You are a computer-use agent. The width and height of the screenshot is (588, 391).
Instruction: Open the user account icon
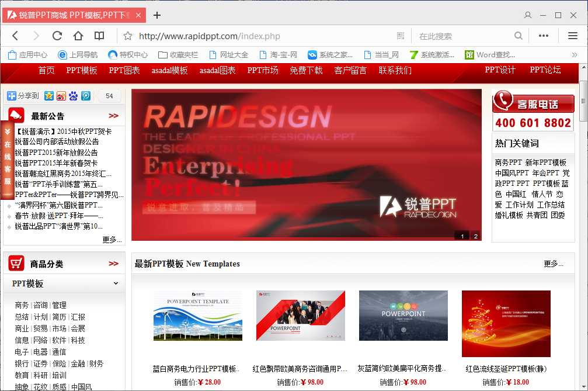(x=528, y=15)
